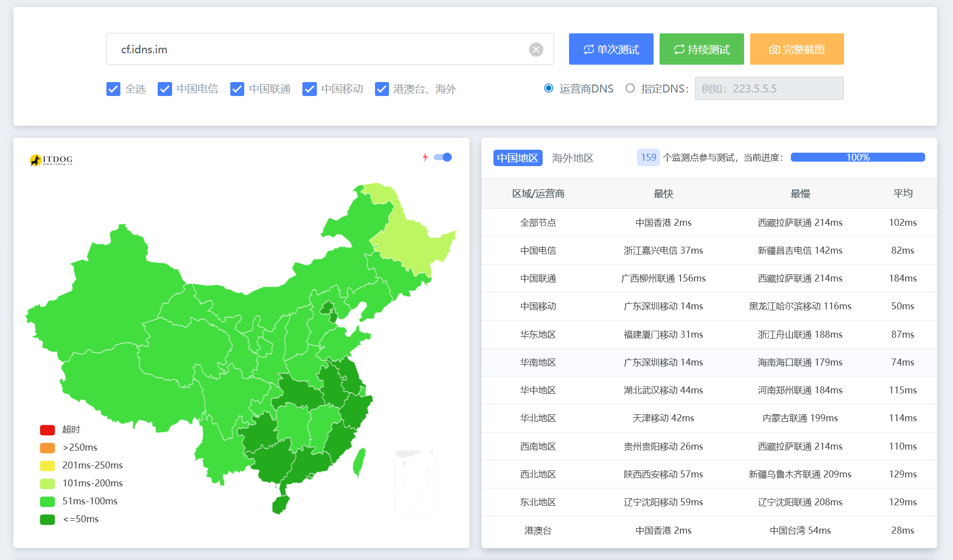This screenshot has height=560, width=953.
Task: Switch to the 海外地区 tab
Action: [572, 158]
